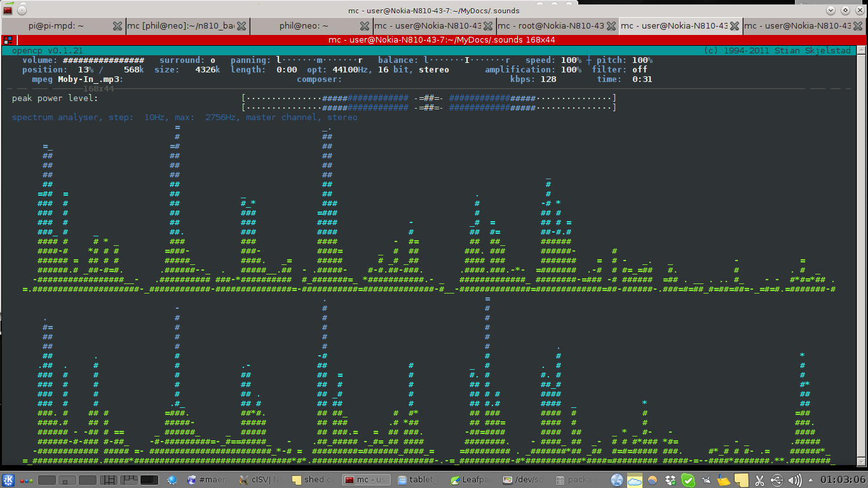Open the Dropbox tray icon
This screenshot has height=488, width=868.
(x=670, y=480)
